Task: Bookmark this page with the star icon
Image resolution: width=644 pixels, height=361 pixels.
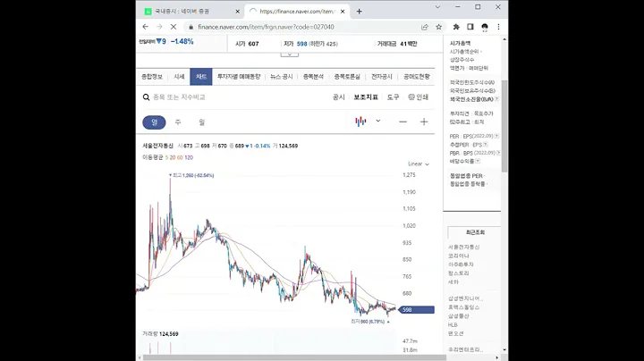Action: (438, 27)
